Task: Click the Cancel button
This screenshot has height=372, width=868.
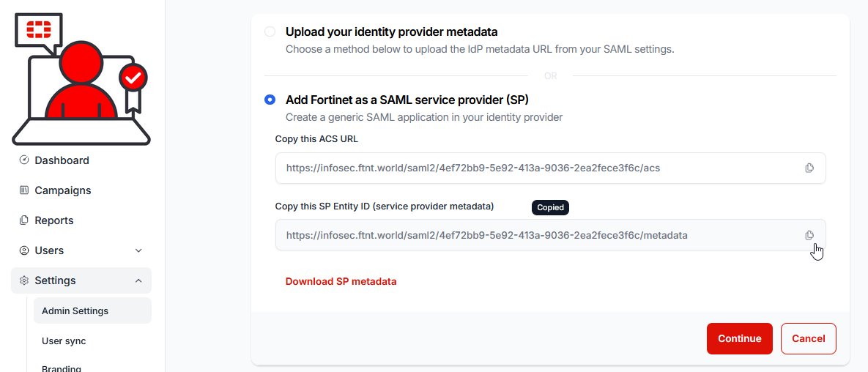Action: (x=808, y=339)
